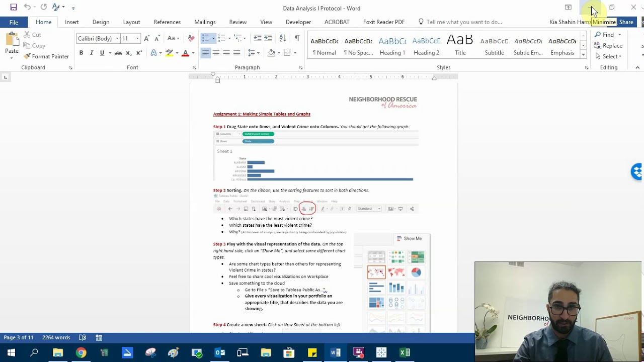
Task: Open the Borders dropdown arrow
Action: (295, 53)
